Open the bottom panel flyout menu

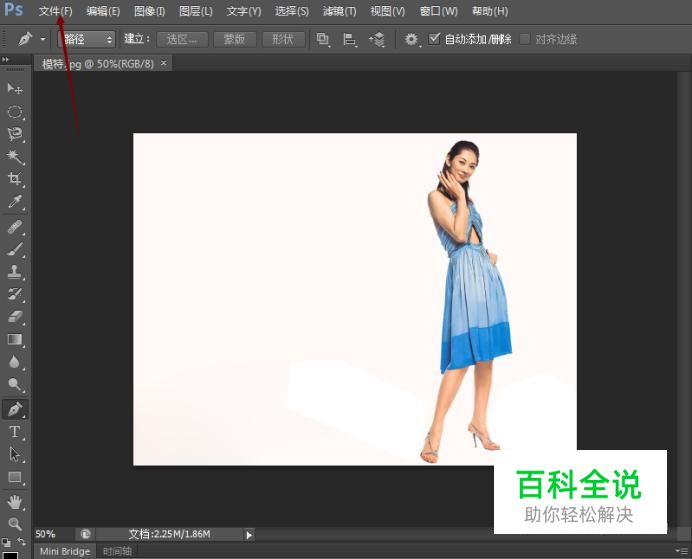click(682, 550)
